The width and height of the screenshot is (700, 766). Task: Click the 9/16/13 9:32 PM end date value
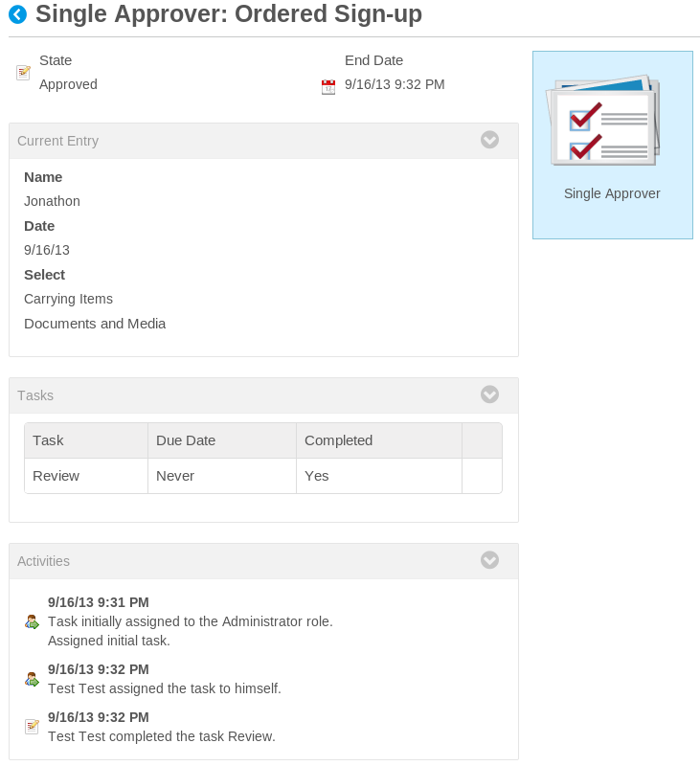tap(395, 84)
